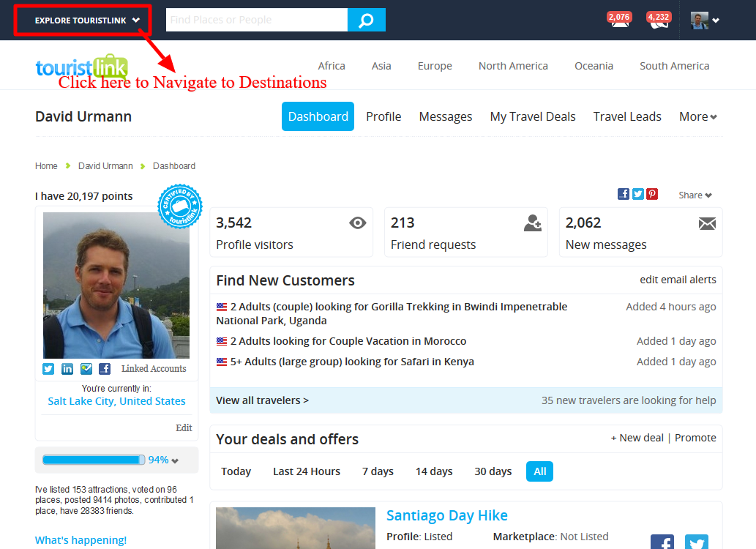Screen dimensions: 756x549
Task: Click the Linked Accounts text
Action: tap(154, 369)
